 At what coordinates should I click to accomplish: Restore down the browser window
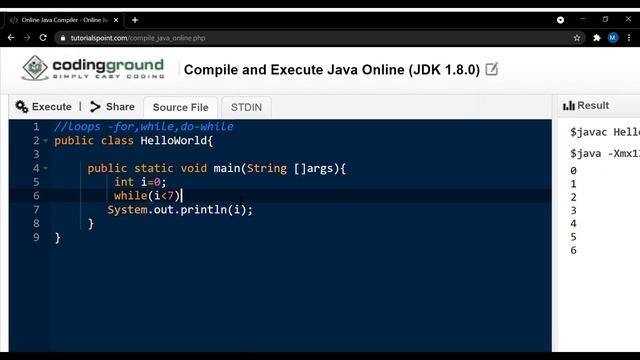click(605, 19)
